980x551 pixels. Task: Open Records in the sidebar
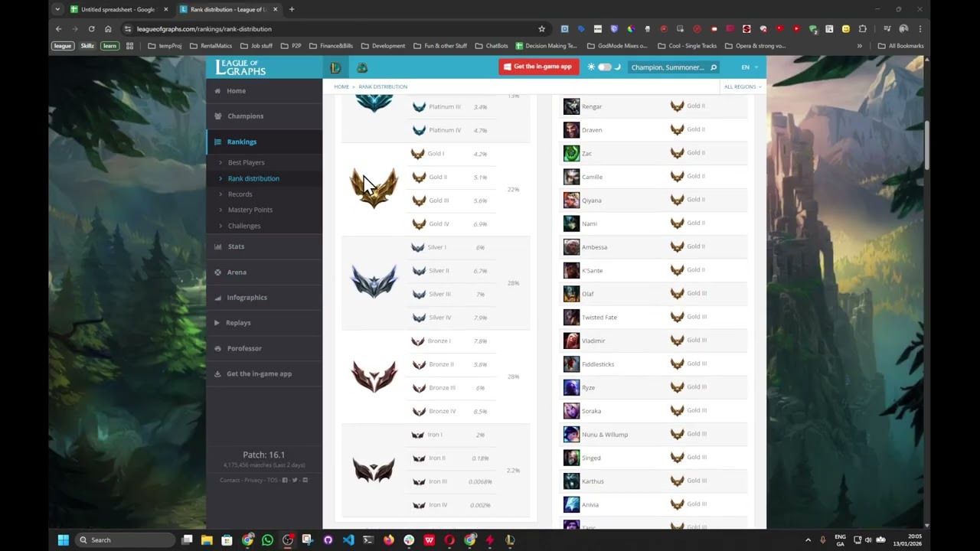tap(240, 194)
